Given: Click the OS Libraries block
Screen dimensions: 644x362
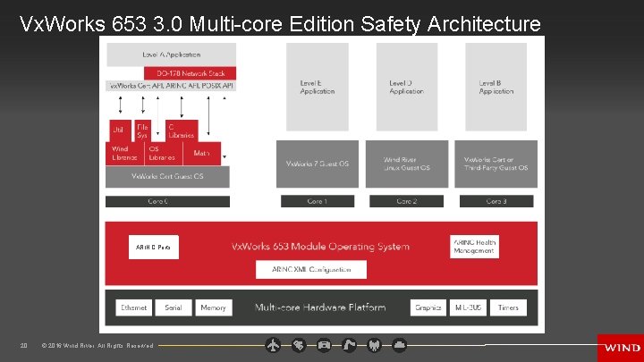Looking at the screenshot, I should [x=163, y=154].
